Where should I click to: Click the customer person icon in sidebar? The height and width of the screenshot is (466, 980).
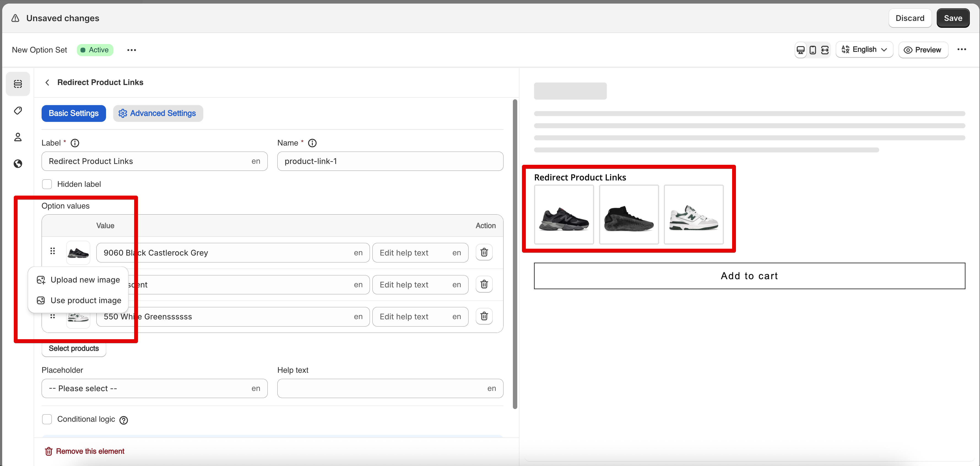coord(18,137)
